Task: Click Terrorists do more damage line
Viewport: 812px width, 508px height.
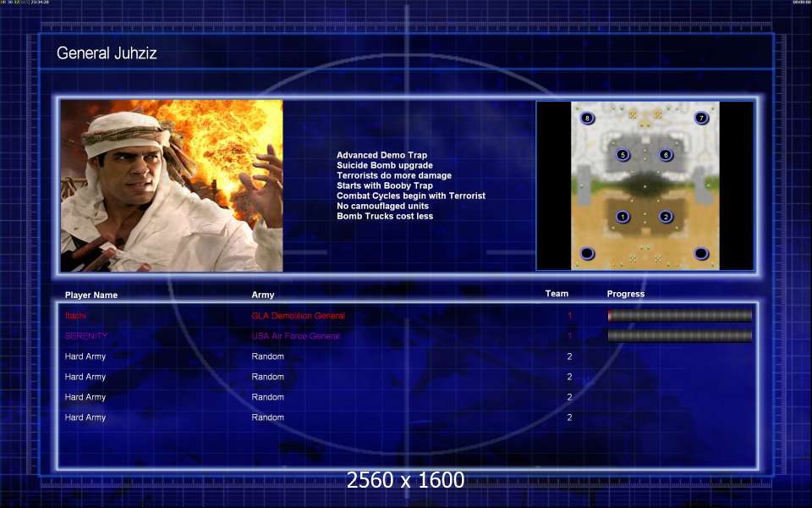Action: (x=394, y=176)
